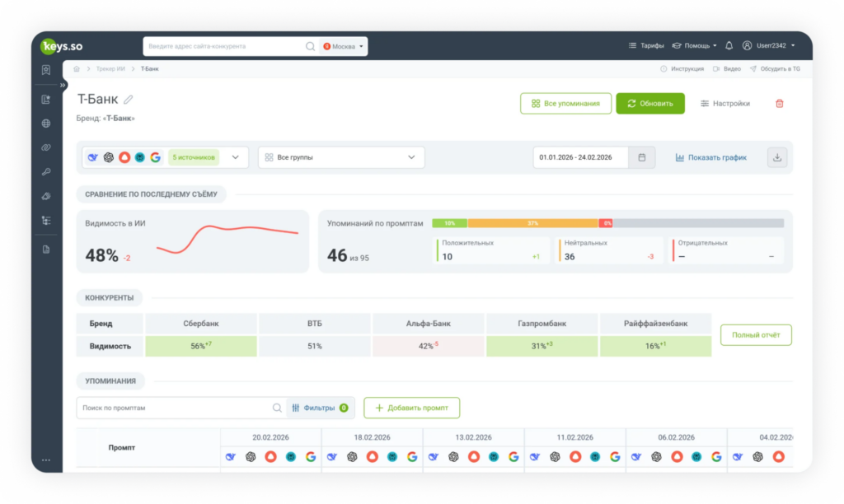Click the 20.02.2026 date column header
844x504 pixels.
(270, 437)
